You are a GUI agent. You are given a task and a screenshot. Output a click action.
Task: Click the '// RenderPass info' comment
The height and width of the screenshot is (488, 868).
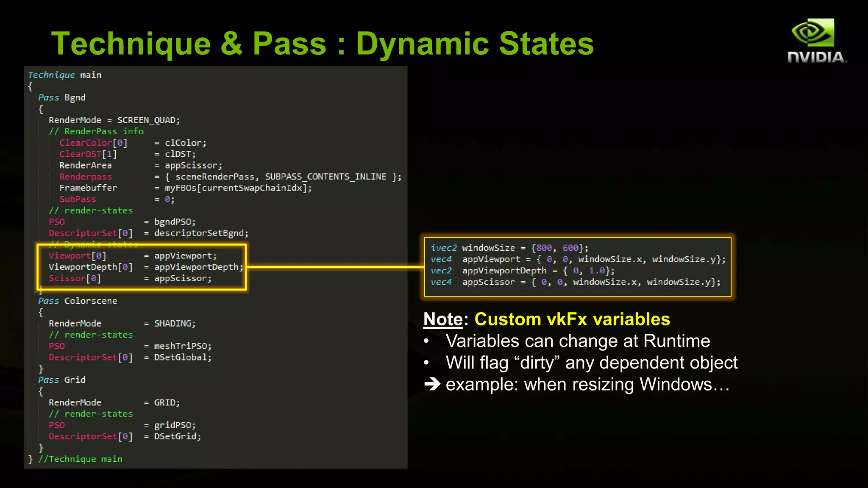click(96, 131)
